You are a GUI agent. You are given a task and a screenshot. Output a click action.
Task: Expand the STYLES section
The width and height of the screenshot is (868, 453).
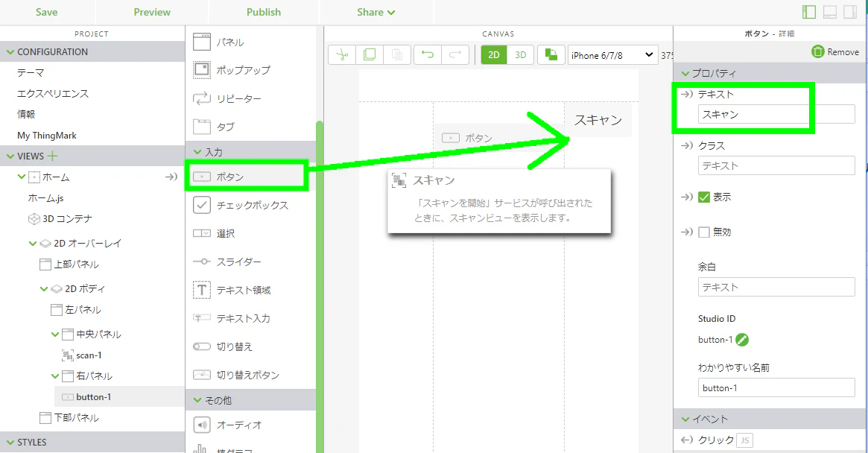coord(10,443)
